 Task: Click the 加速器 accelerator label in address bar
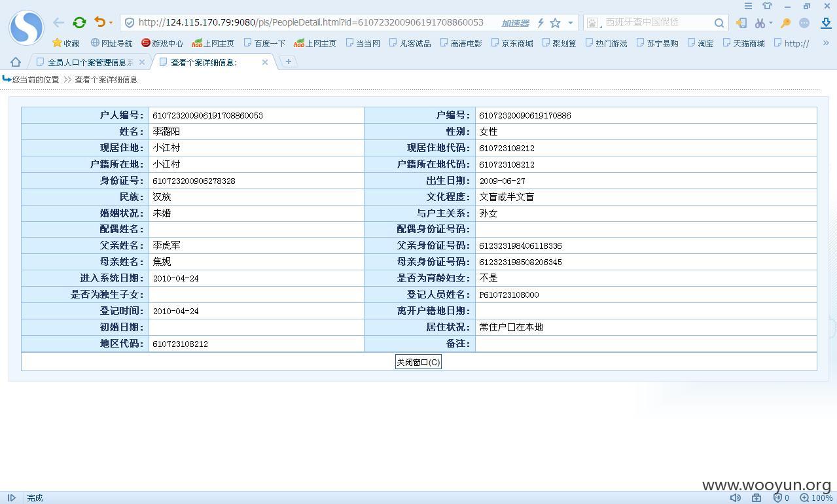515,23
